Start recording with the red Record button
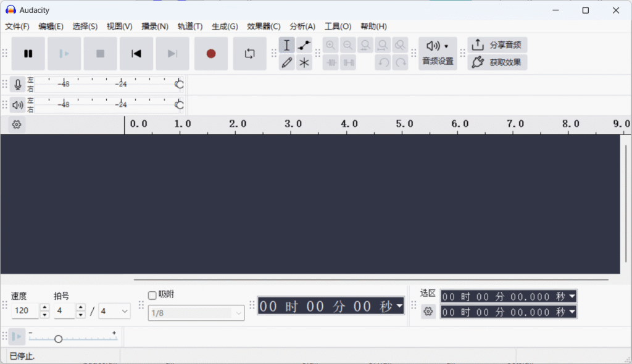Screen dimensions: 632x364 point(211,54)
